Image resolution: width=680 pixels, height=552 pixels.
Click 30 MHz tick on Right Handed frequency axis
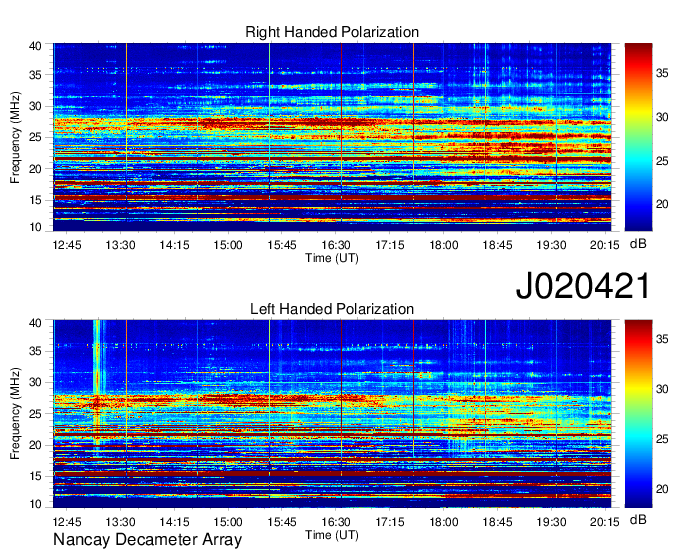pyautogui.click(x=36, y=106)
